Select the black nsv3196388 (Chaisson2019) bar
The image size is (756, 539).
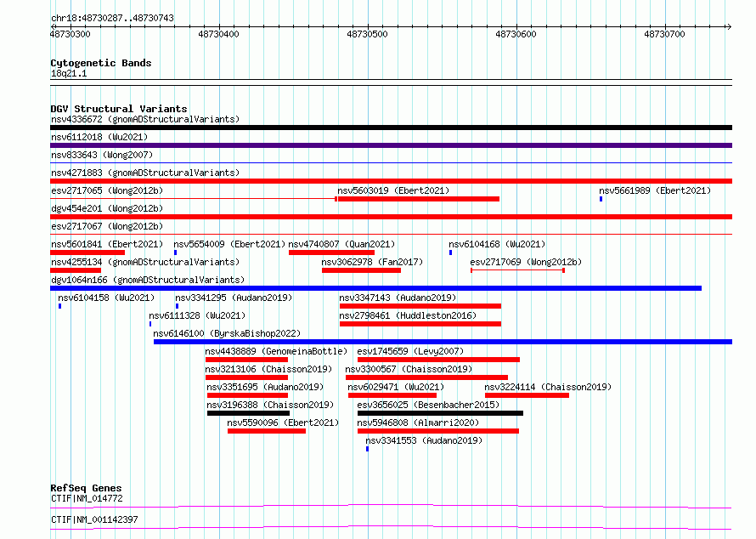[x=248, y=413]
